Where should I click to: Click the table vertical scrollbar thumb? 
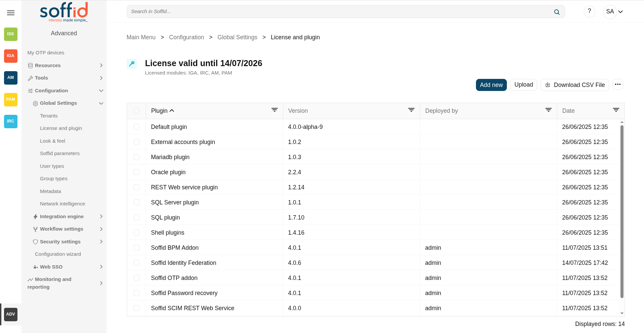(x=622, y=211)
